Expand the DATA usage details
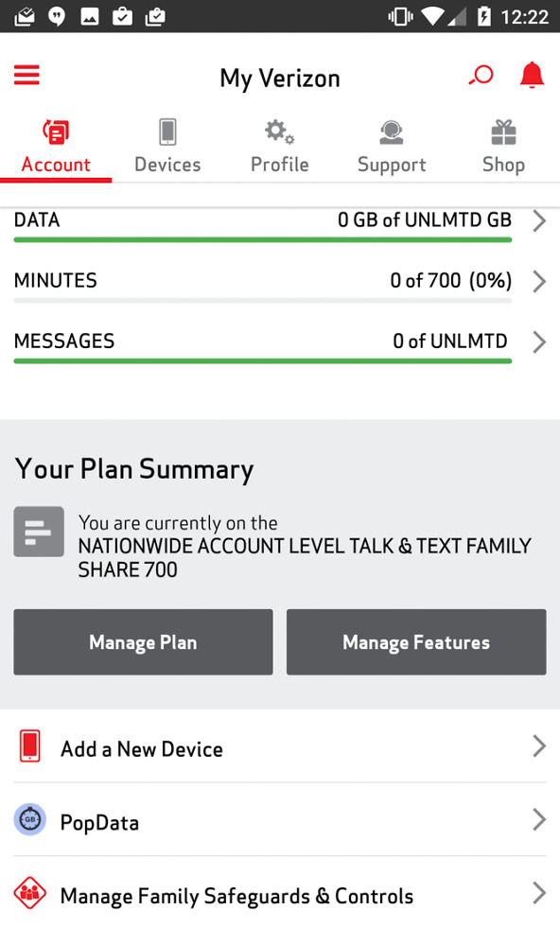 538,221
